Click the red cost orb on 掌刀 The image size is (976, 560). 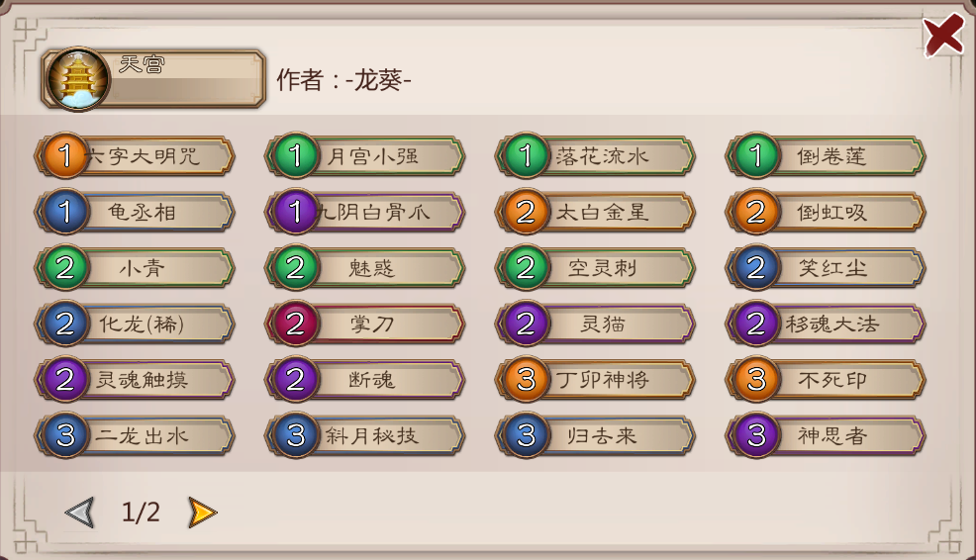click(296, 324)
